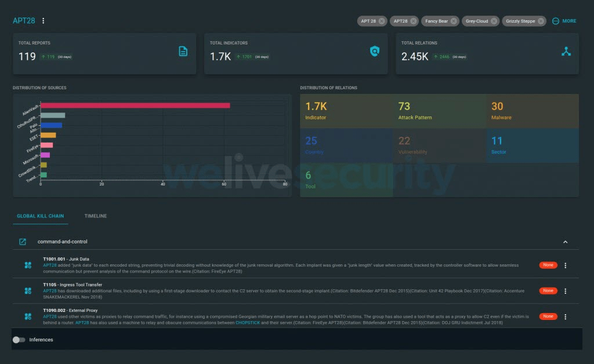Open command-and-control kill chain phase link icon
Screen dimensions: 594x364
tap(23, 242)
